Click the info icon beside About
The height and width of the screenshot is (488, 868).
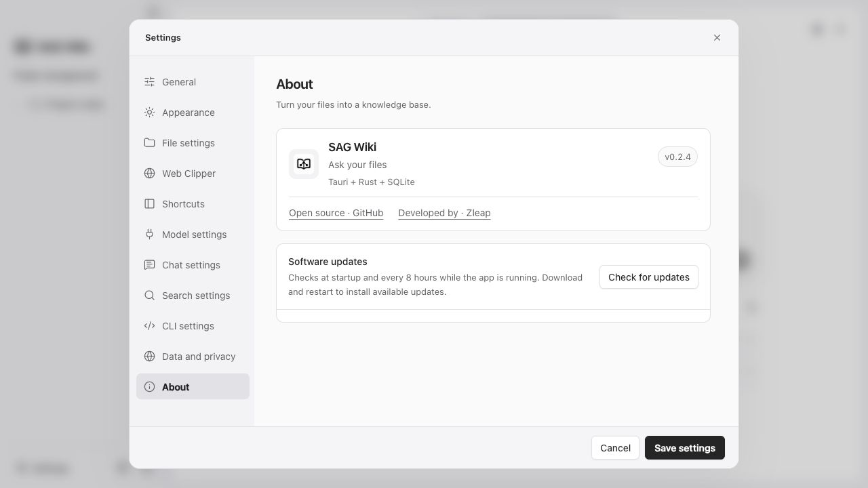149,387
